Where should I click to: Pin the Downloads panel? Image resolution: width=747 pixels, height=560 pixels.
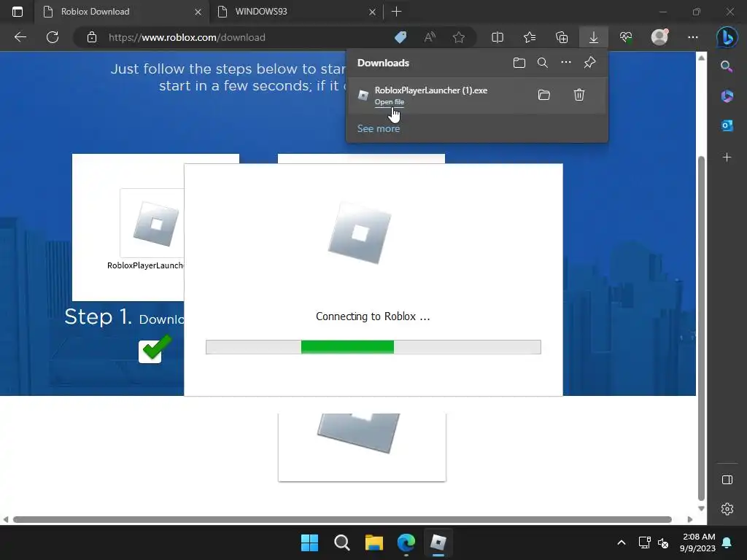tap(589, 63)
